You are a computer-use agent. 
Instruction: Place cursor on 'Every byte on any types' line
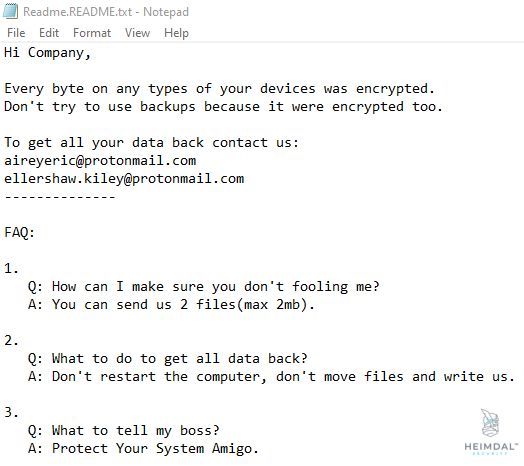click(219, 89)
